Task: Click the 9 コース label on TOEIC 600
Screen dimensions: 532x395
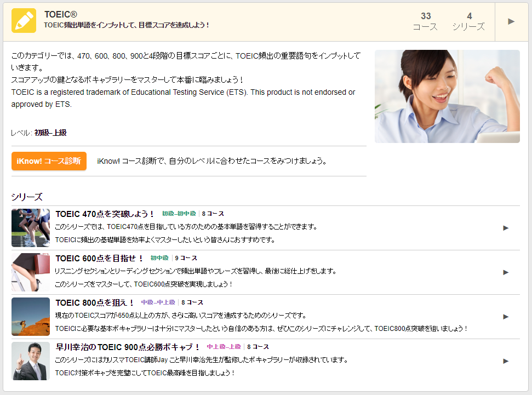Action: click(x=186, y=258)
